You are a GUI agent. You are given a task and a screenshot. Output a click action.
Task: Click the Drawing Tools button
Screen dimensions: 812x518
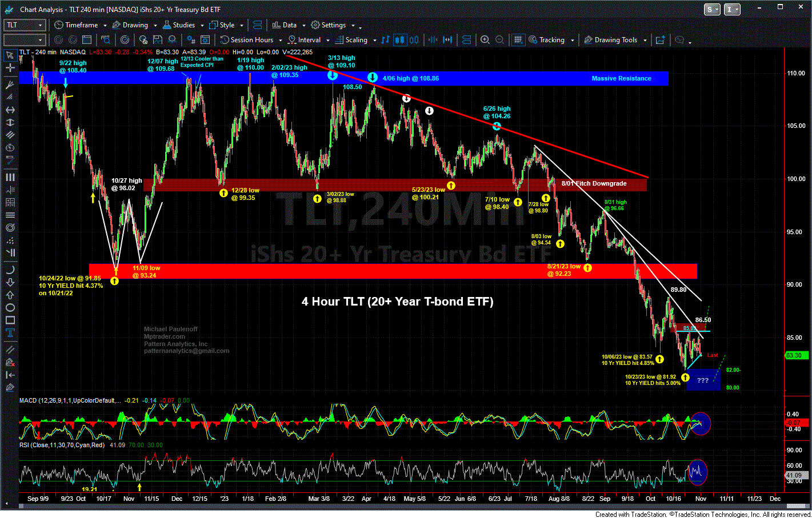pos(611,40)
